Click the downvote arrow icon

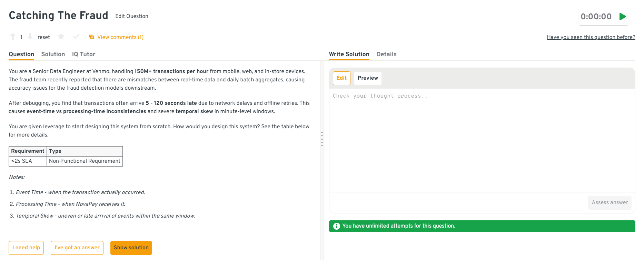click(x=30, y=37)
